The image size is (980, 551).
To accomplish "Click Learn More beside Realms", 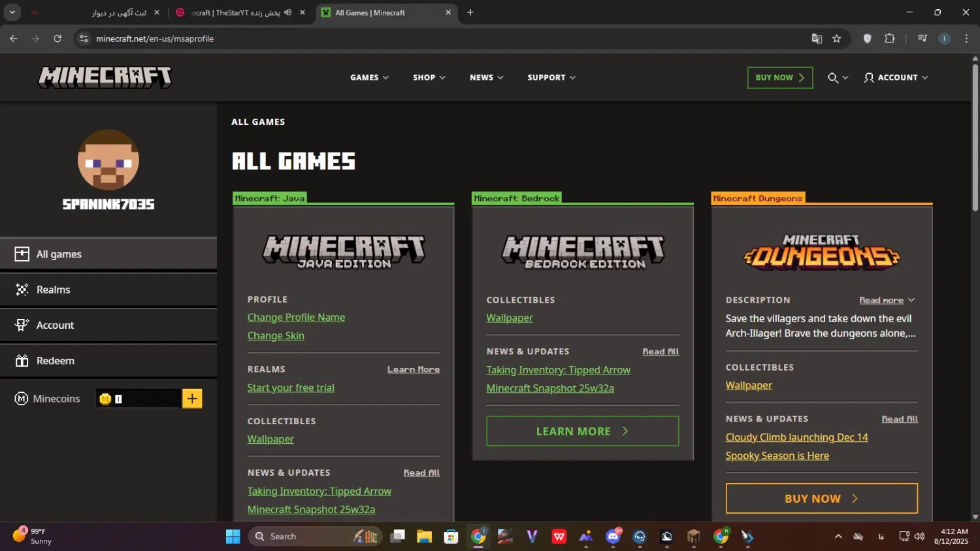I will [x=414, y=369].
